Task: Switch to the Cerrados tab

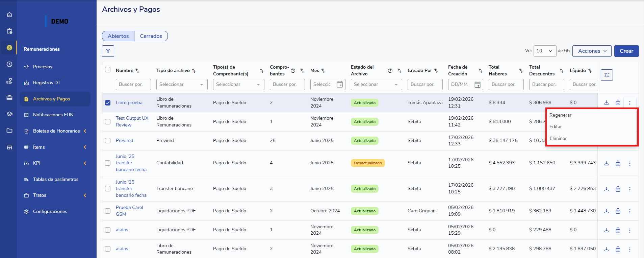Action: pyautogui.click(x=151, y=36)
